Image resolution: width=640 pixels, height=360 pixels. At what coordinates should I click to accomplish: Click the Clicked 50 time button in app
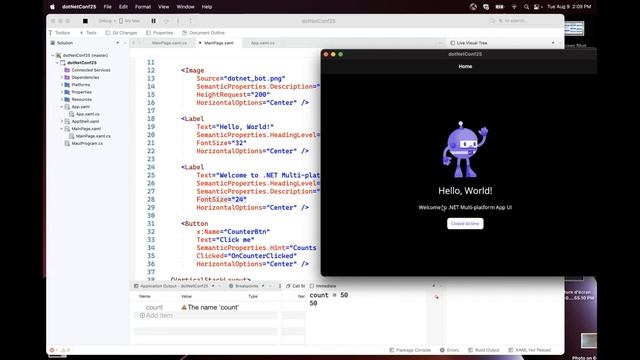coord(465,224)
